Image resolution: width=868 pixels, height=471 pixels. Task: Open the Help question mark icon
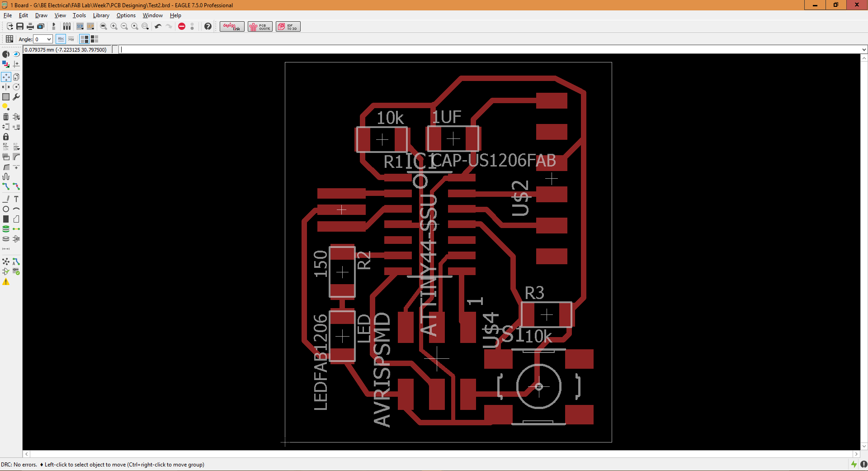[208, 27]
